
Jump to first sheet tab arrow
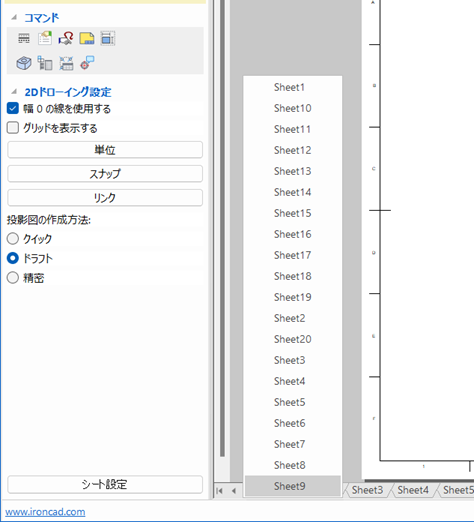(219, 491)
